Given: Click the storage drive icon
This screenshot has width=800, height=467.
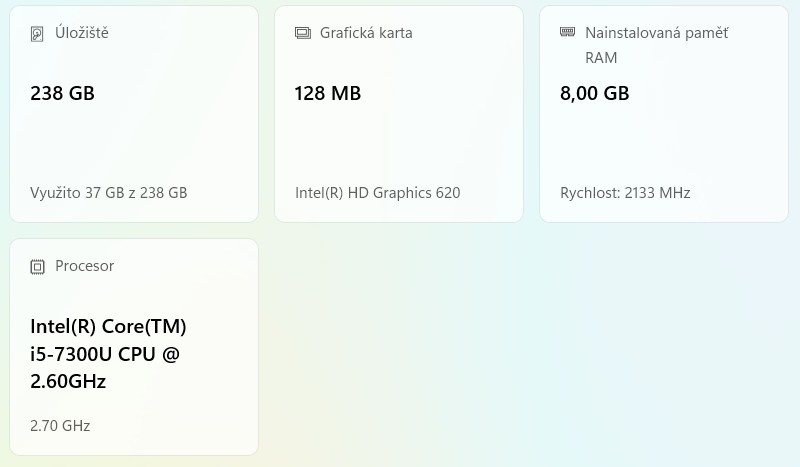Looking at the screenshot, I should click(38, 34).
